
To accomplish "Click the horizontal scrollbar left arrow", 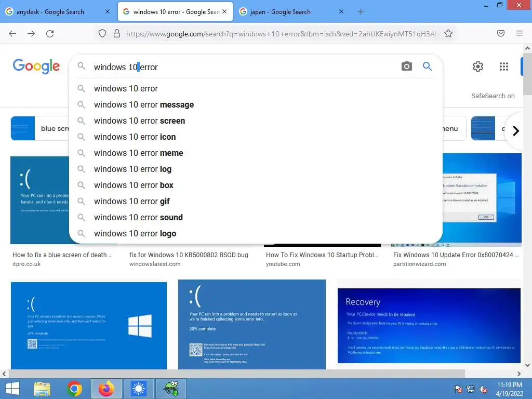I will pos(4,374).
